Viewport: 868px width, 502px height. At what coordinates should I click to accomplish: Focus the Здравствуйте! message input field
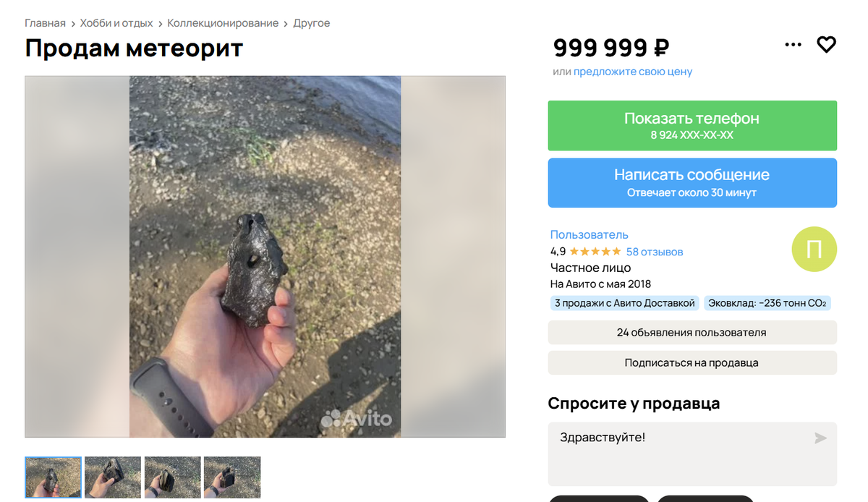pos(692,454)
